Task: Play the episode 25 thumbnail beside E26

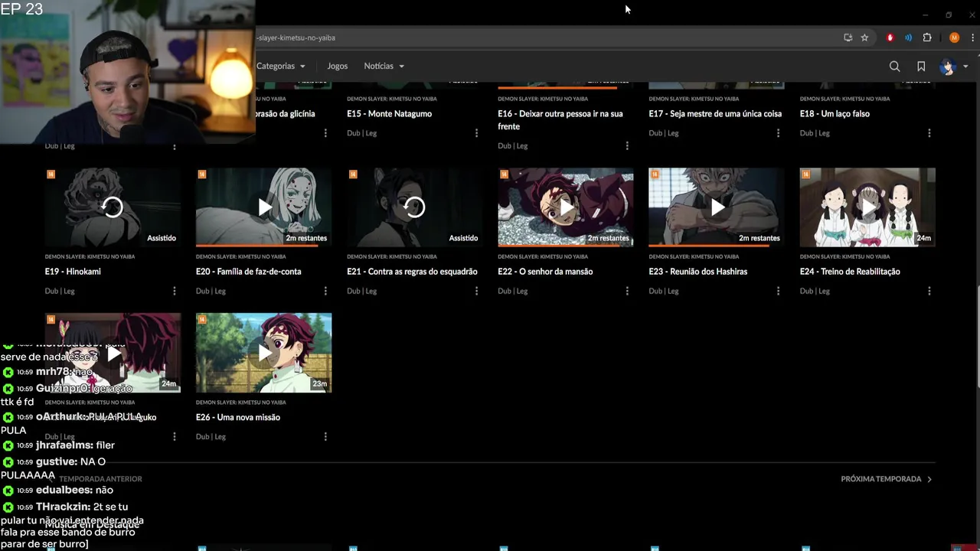Action: (113, 353)
